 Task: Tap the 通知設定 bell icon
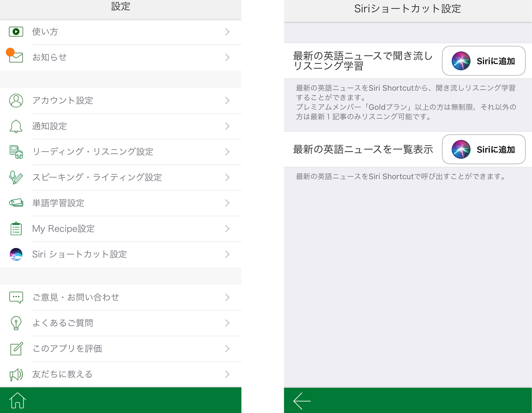pos(16,126)
